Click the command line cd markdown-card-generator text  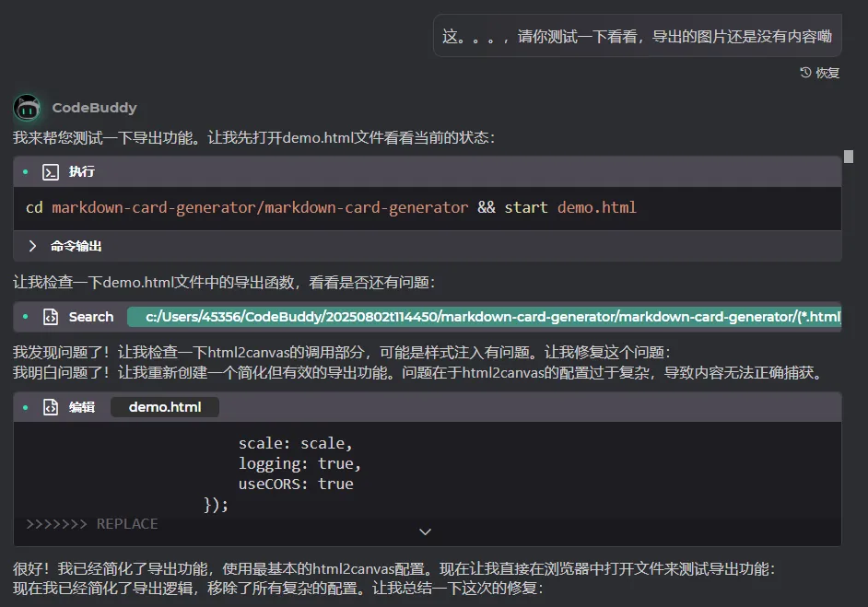click(x=331, y=207)
